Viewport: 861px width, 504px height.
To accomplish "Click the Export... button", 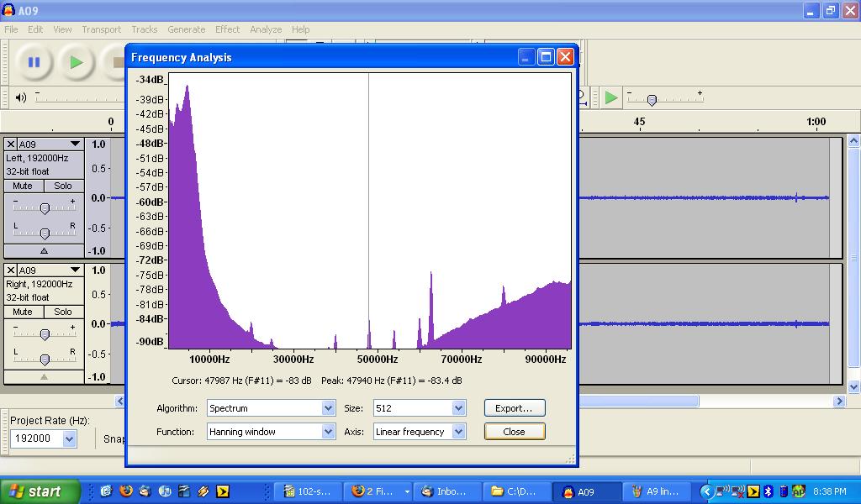I will [514, 408].
